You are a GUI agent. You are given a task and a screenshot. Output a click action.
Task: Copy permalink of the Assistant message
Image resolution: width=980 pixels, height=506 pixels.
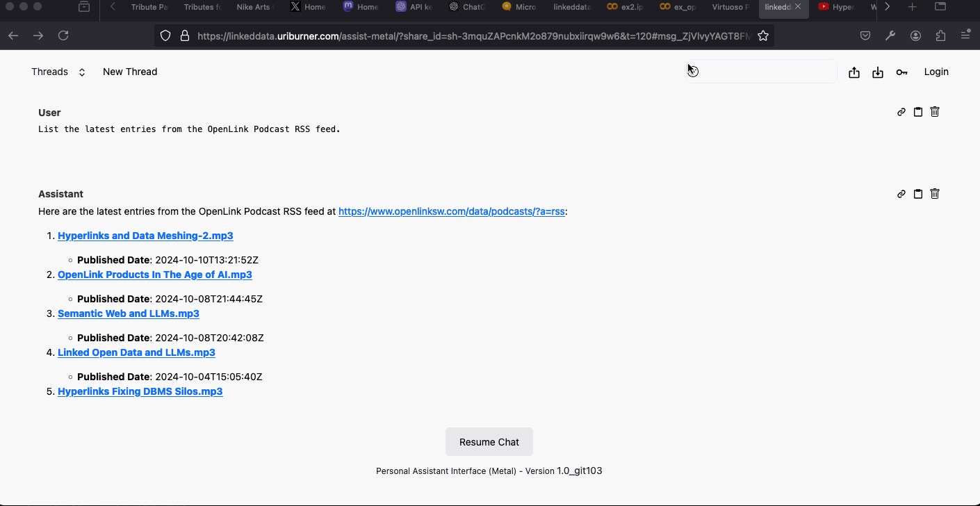[x=901, y=194]
